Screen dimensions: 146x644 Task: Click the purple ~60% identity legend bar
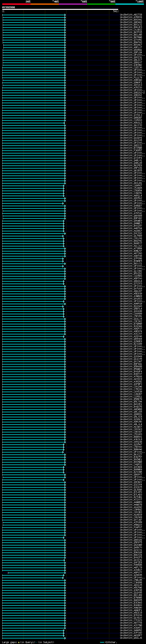click(x=73, y=4)
